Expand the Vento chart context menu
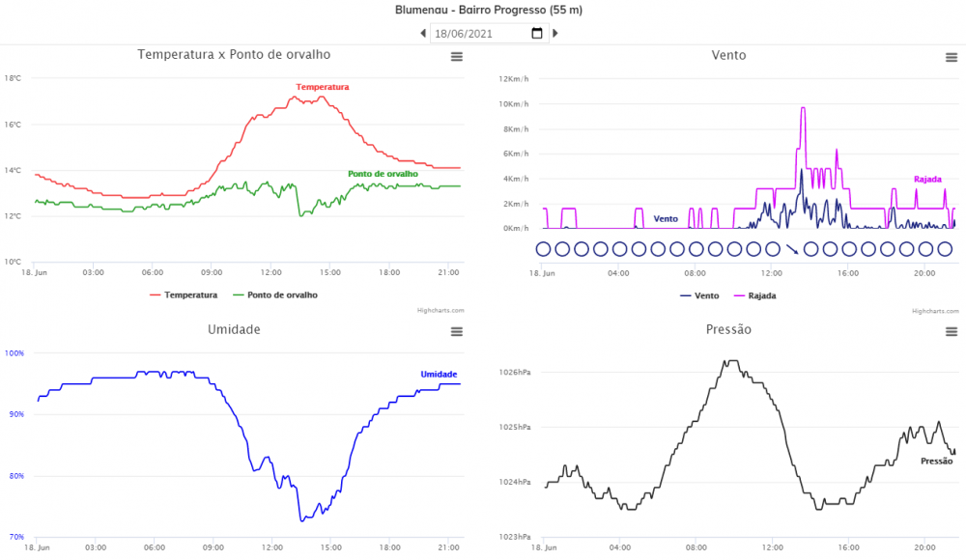Viewport: 966px width, 560px height. tap(952, 57)
